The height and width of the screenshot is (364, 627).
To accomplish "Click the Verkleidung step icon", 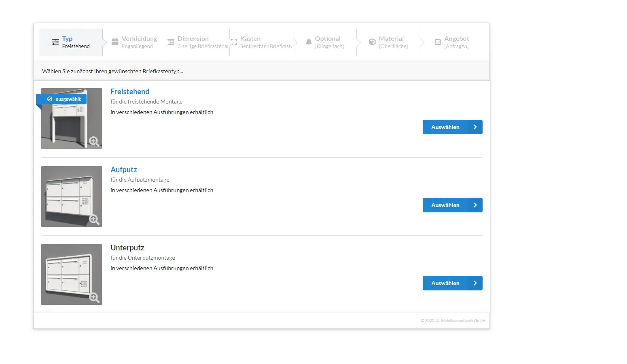I will click(x=115, y=42).
